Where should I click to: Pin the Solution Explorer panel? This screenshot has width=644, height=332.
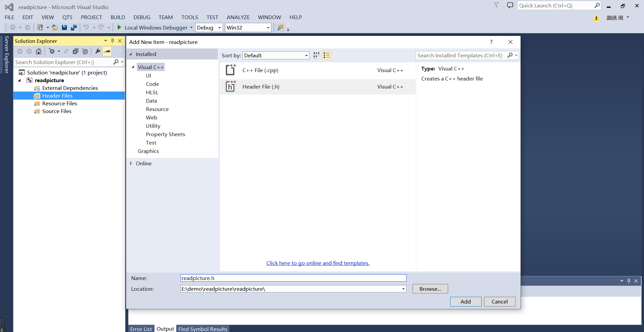coord(113,41)
